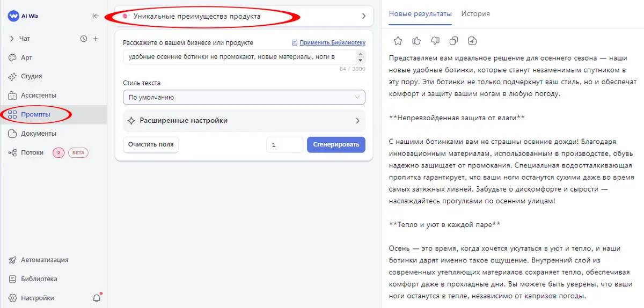Switch to the История tab
This screenshot has width=644, height=308.
point(475,13)
